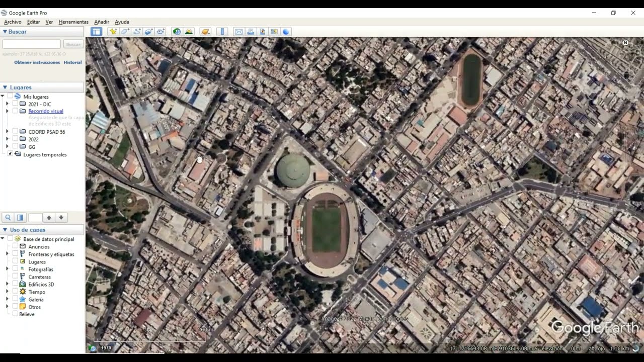The width and height of the screenshot is (644, 362).
Task: Add a new placemark with the pushpin tool
Action: (x=113, y=32)
